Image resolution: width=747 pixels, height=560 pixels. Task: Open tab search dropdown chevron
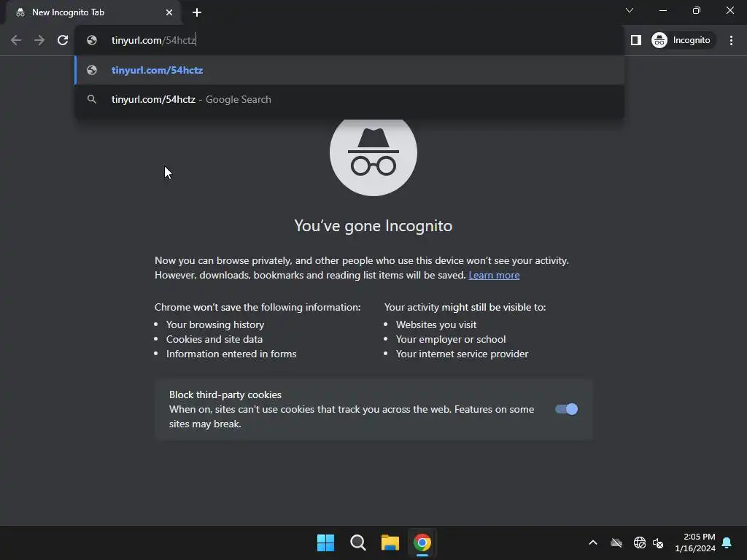[630, 10]
